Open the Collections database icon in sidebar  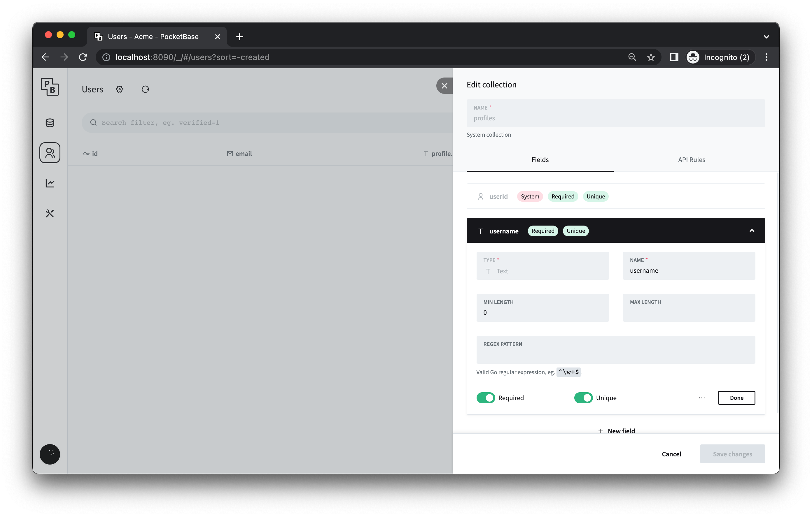pos(50,123)
